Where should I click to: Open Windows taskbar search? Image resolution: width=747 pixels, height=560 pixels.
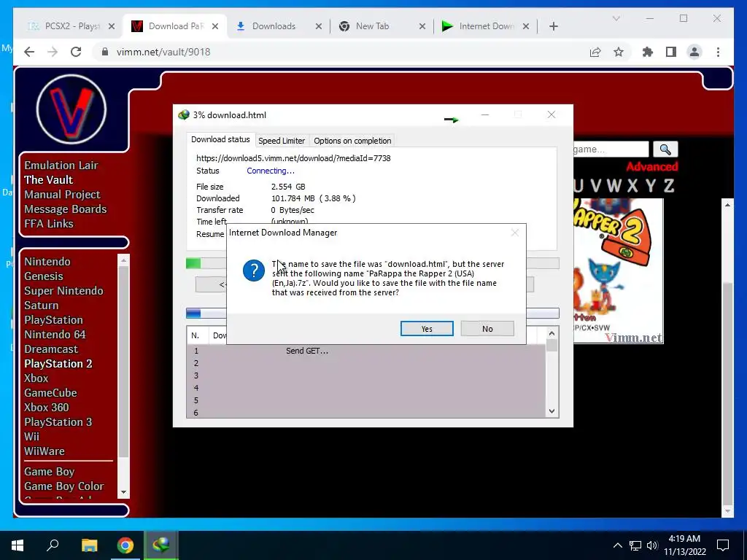(x=53, y=545)
